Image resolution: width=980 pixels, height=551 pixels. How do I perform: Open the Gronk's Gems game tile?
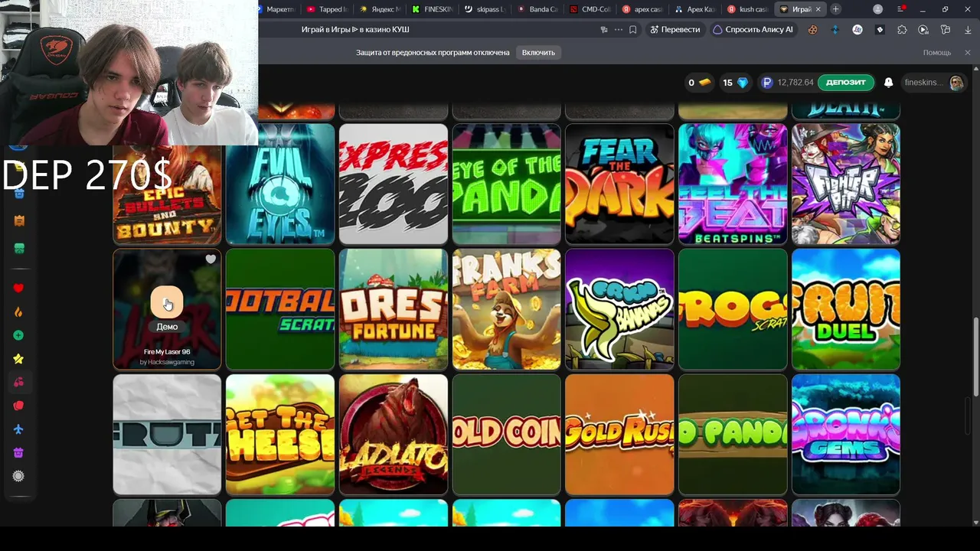coord(846,435)
